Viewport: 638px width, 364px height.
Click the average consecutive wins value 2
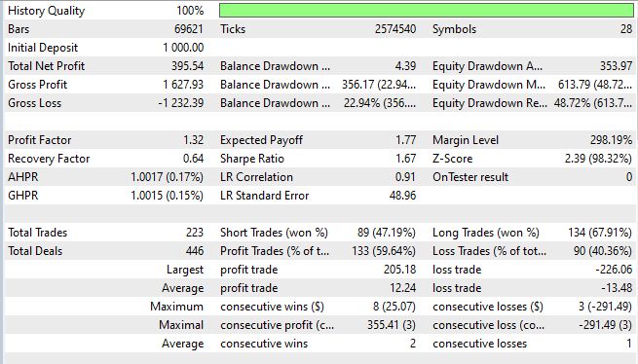tap(413, 344)
